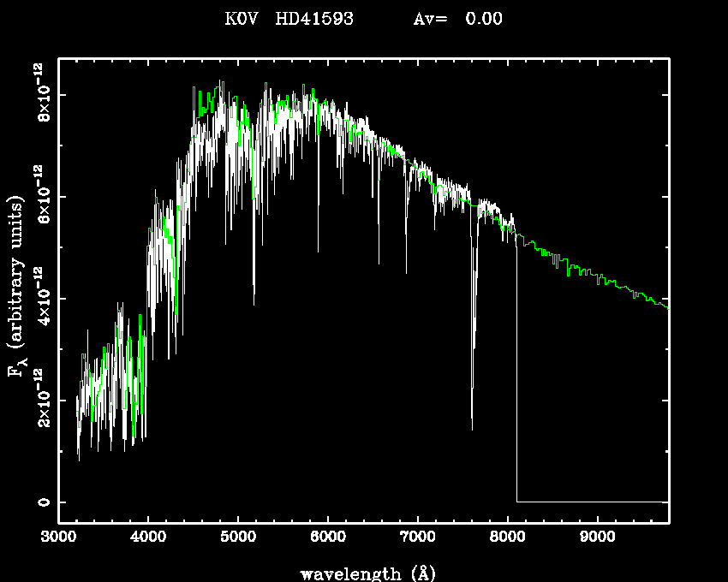728x582 pixels.
Task: Click the 9000 x-axis tick label
Action: point(597,539)
